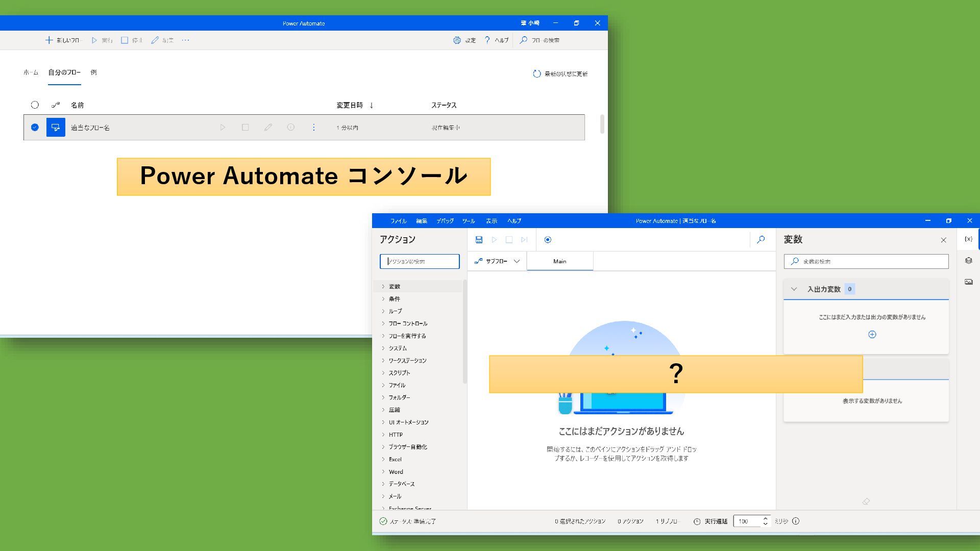980x551 pixels.
Task: Uncheck the 適当なフロー名 flow row checkbox
Action: [35, 128]
